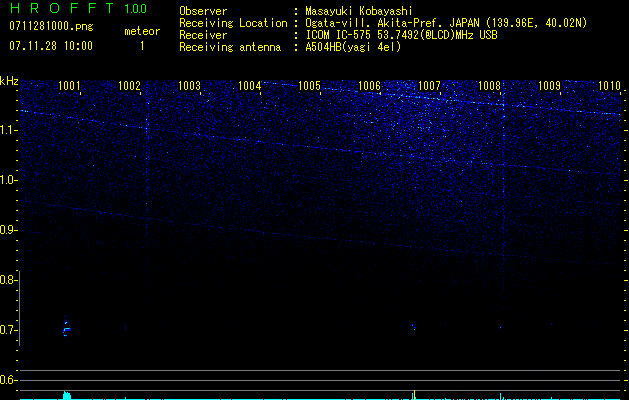
Task: Select the filename 0711281000.png
Action: [x=51, y=26]
